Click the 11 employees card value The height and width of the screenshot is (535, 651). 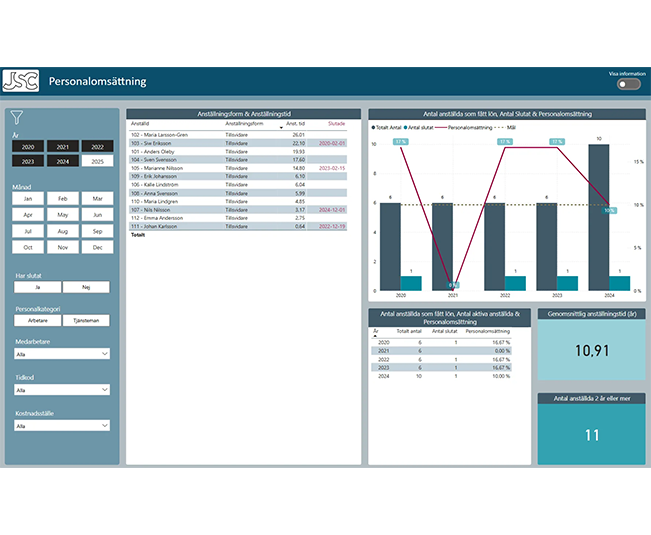coord(592,435)
